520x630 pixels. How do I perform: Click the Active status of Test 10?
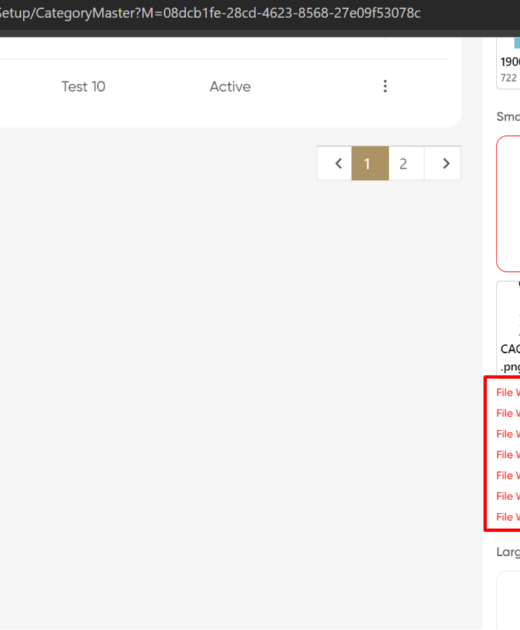coord(230,86)
